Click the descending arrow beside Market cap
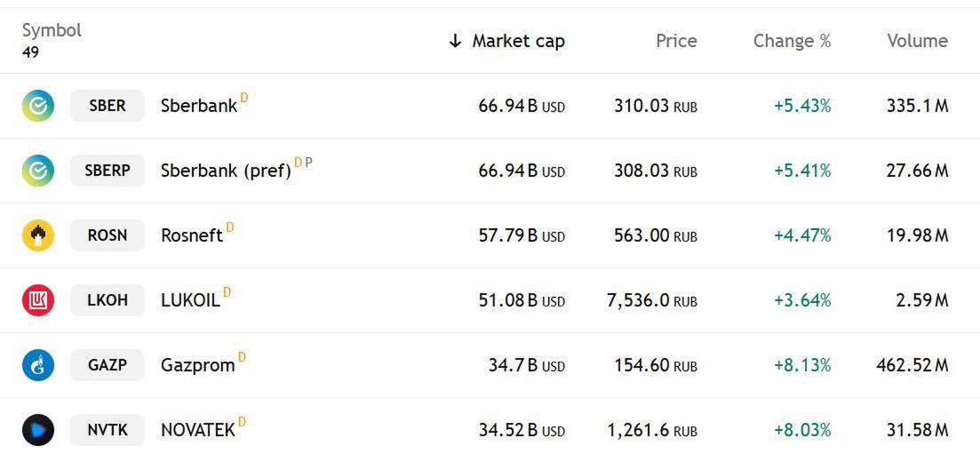 tap(455, 41)
